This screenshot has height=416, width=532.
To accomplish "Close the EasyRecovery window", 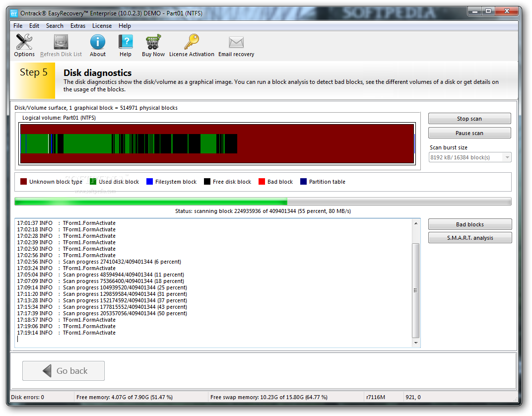I will (507, 11).
